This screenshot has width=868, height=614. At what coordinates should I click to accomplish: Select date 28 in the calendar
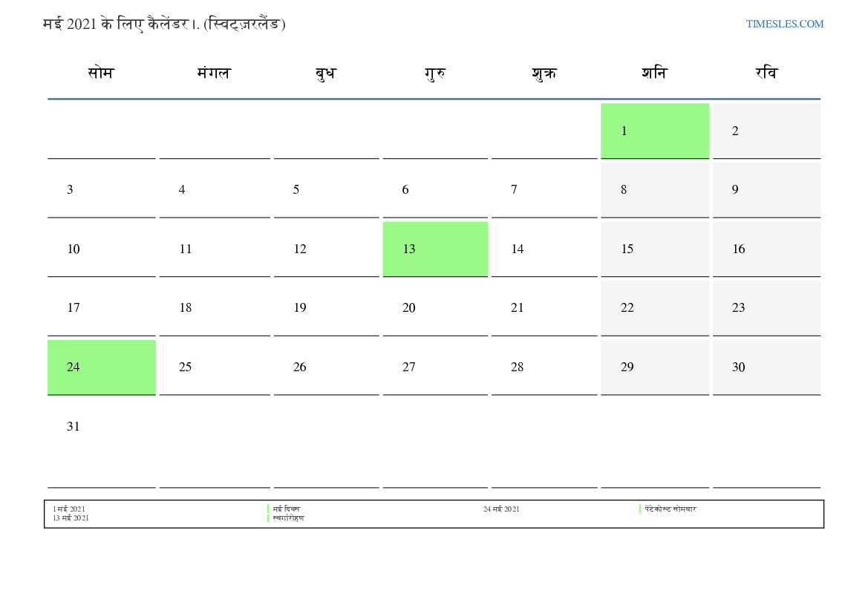pos(544,367)
